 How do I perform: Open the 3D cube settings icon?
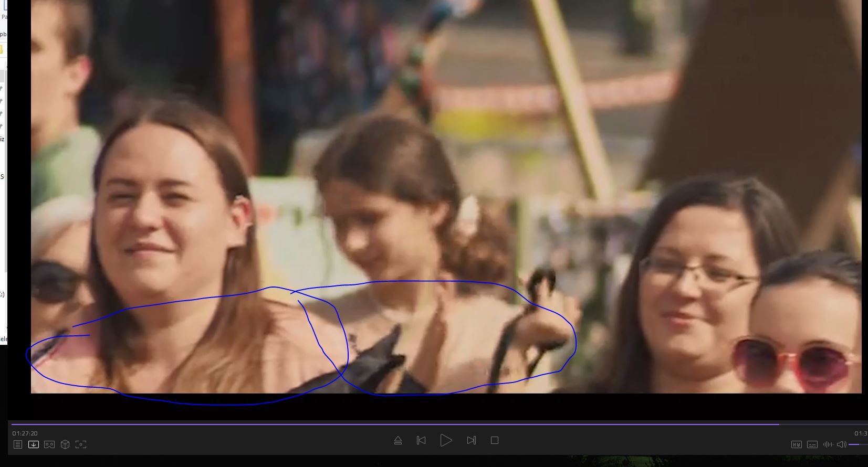[65, 444]
